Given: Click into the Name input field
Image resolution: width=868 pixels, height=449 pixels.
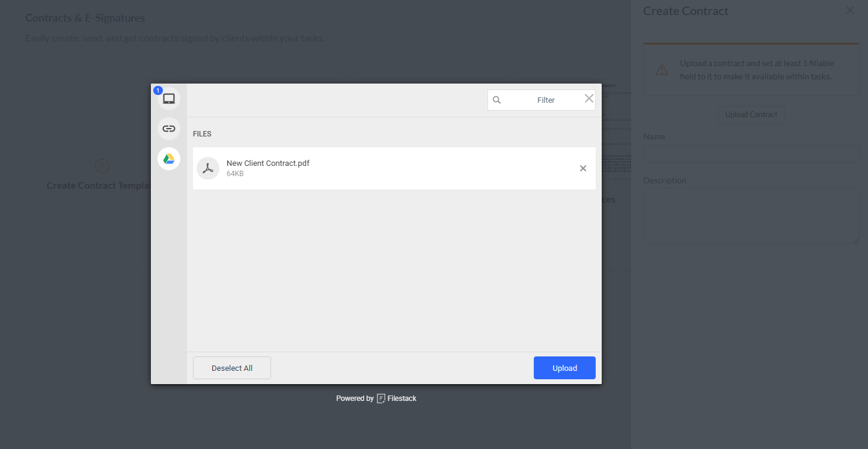Looking at the screenshot, I should [x=751, y=154].
